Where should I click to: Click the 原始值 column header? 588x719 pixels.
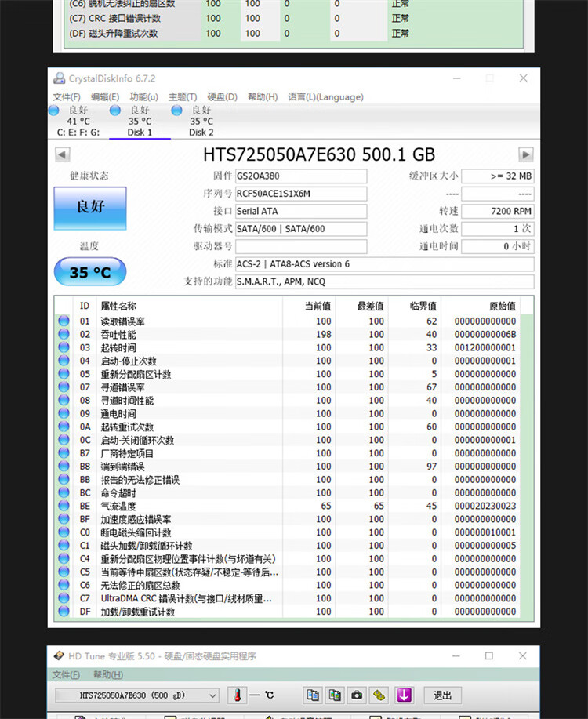[x=481, y=306]
